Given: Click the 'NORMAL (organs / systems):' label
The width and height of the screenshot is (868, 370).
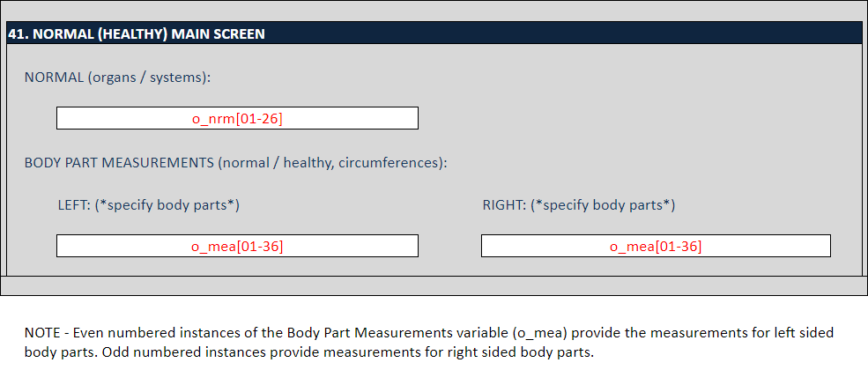Looking at the screenshot, I should click(117, 78).
